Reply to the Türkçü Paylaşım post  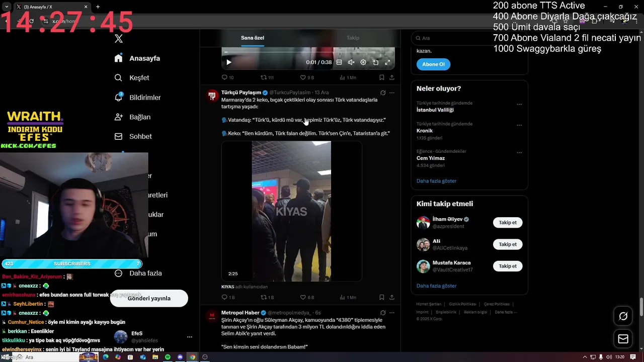point(228,297)
